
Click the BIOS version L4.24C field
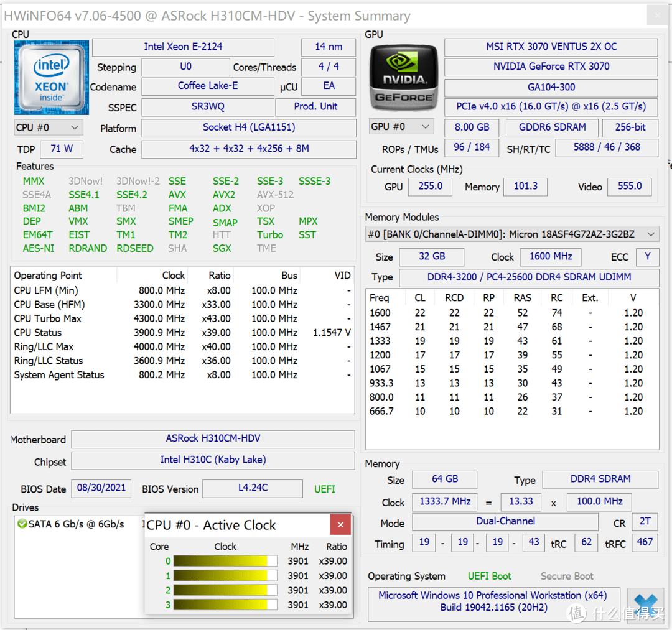[x=253, y=488]
